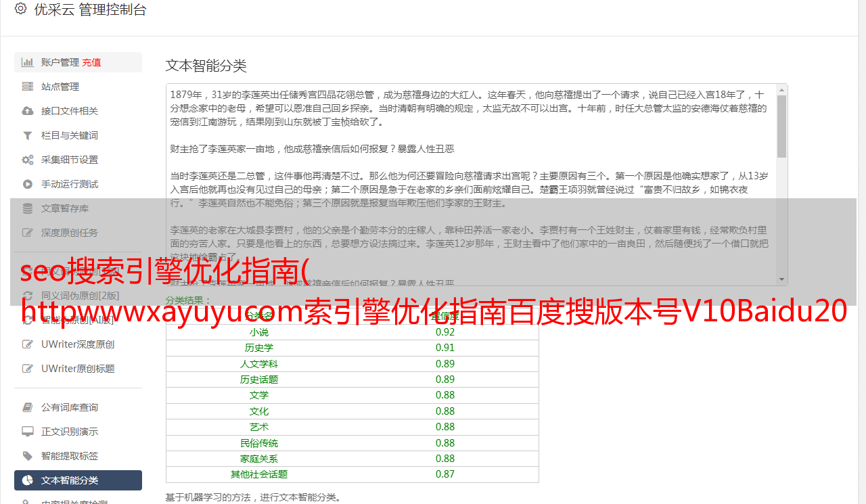The image size is (866, 504).
Task: Click the 0.92 confidence value
Action: (445, 332)
